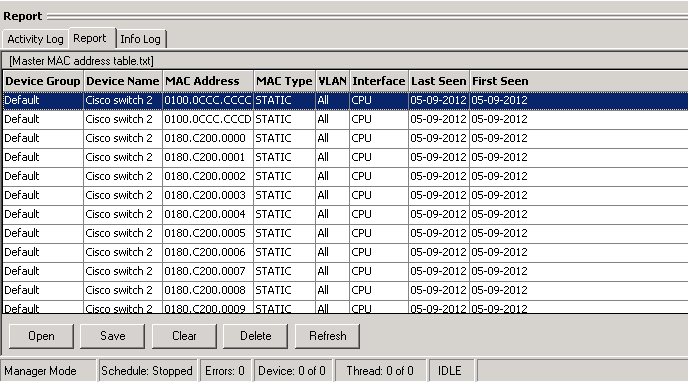Image resolution: width=688 pixels, height=382 pixels.
Task: Delete the selected report entry
Action: pyautogui.click(x=255, y=336)
